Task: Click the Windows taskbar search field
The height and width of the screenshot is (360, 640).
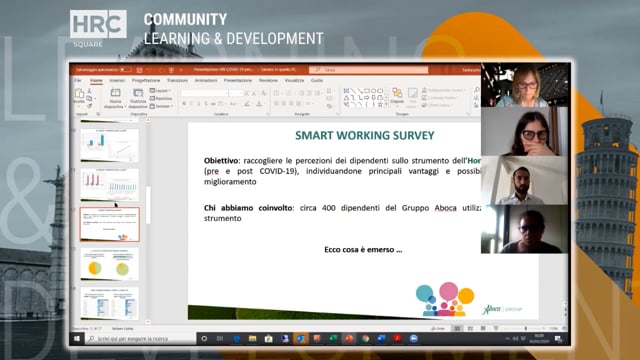Action: click(x=141, y=338)
